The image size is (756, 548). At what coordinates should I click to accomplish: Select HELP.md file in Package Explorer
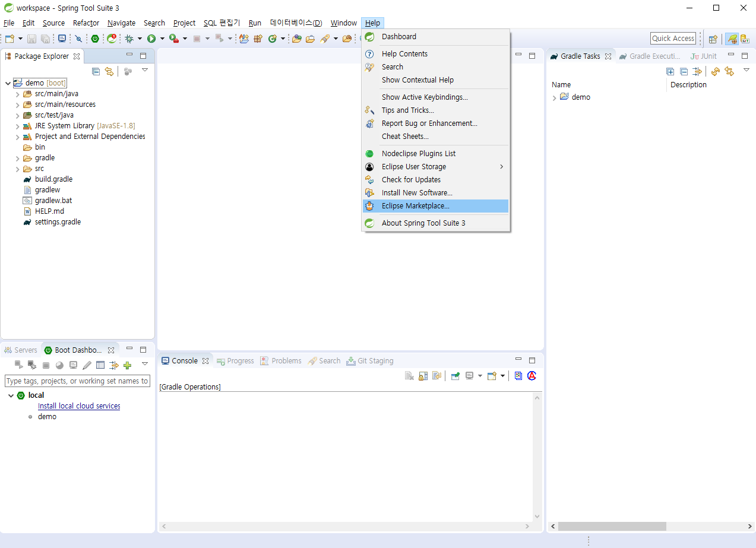click(49, 211)
